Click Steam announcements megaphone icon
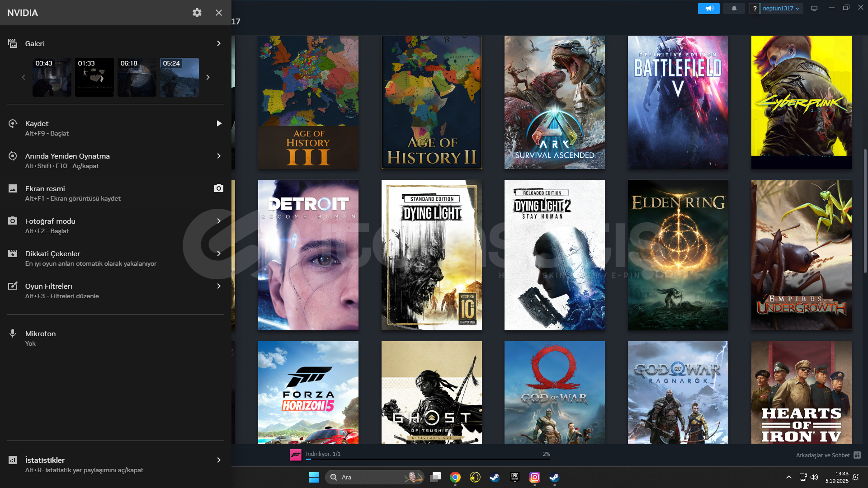868x488 pixels. click(708, 9)
